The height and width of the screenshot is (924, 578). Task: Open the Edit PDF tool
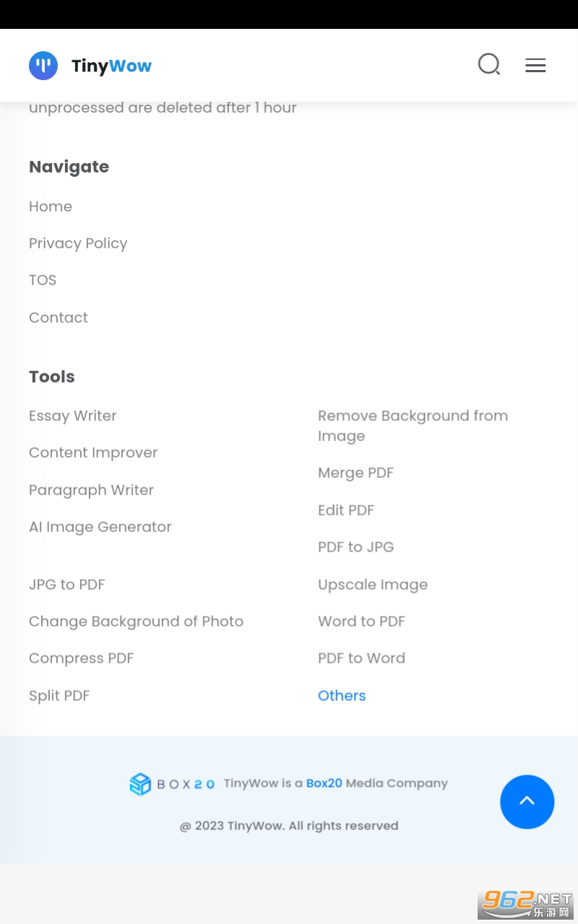tap(346, 510)
